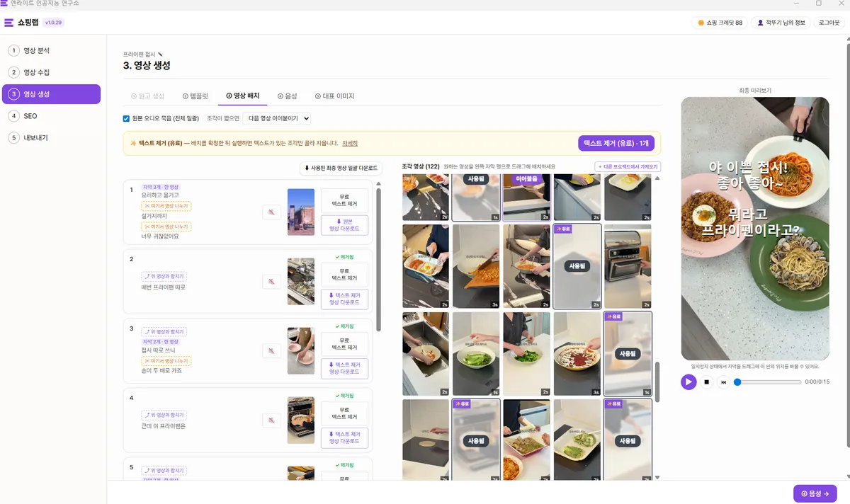850x504 pixels.
Task: Click 무료 텍스트 제거 in row 4
Action: tap(344, 413)
